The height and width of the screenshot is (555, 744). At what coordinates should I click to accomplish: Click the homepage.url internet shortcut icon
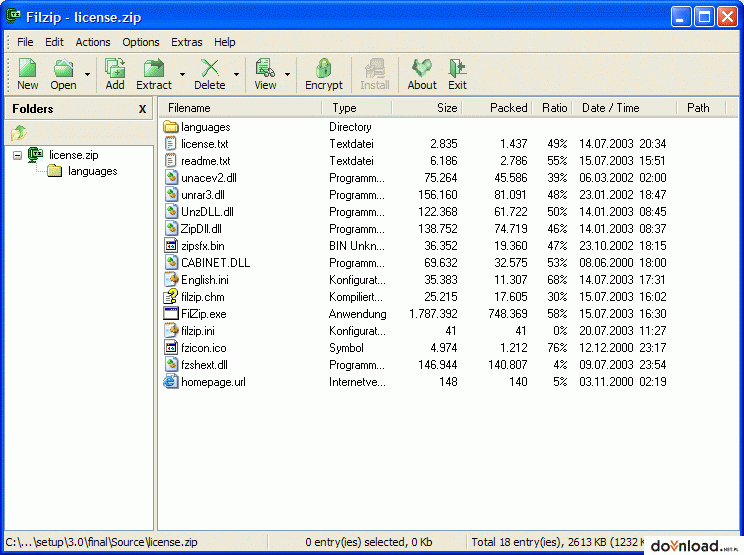pos(171,382)
